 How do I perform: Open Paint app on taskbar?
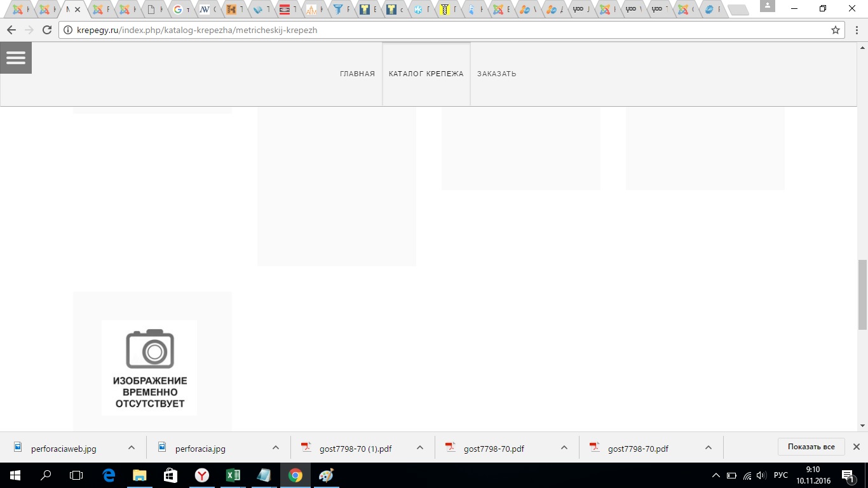326,475
